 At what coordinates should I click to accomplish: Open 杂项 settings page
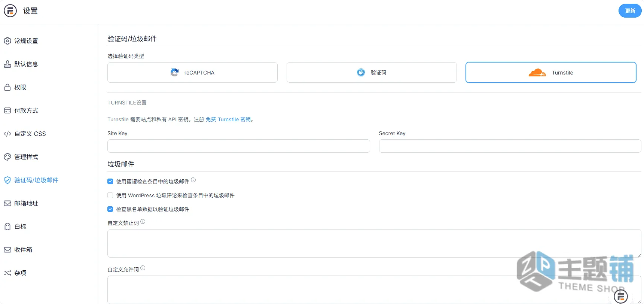pos(20,273)
